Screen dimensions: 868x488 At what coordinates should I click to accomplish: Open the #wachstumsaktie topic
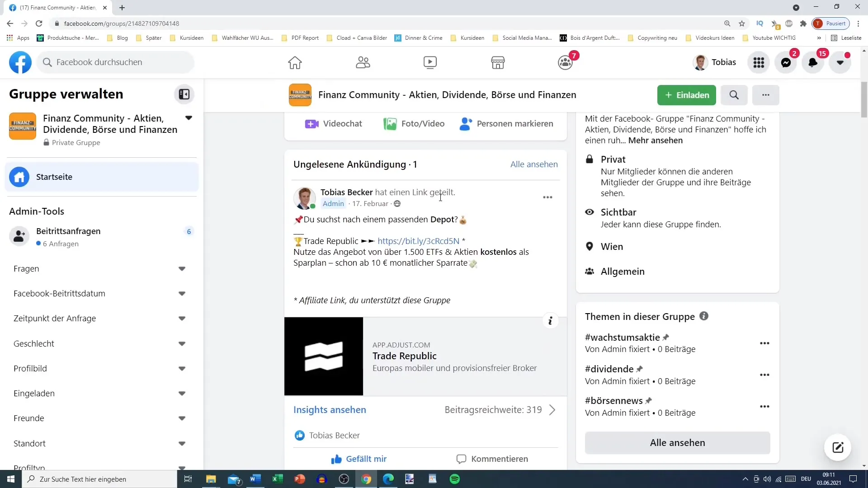click(622, 338)
